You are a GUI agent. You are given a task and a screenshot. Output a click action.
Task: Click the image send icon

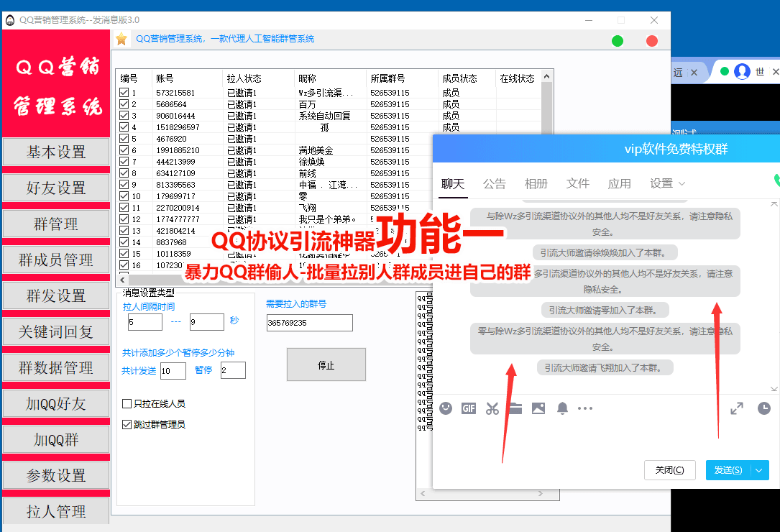coord(538,408)
